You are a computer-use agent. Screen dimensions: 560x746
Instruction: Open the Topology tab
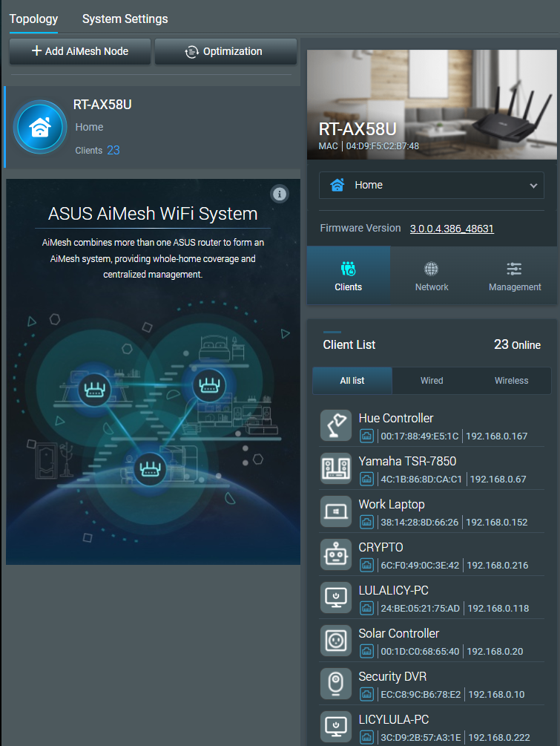[x=33, y=19]
